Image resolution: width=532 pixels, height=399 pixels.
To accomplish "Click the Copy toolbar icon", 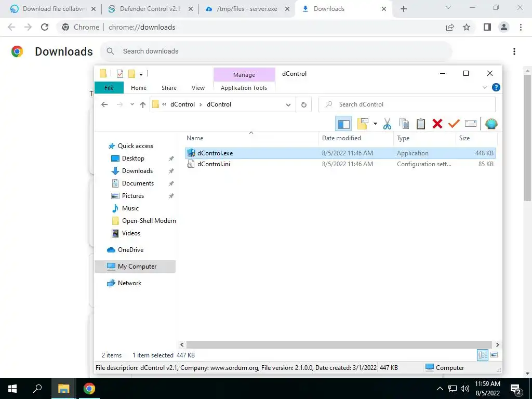I will click(x=404, y=124).
